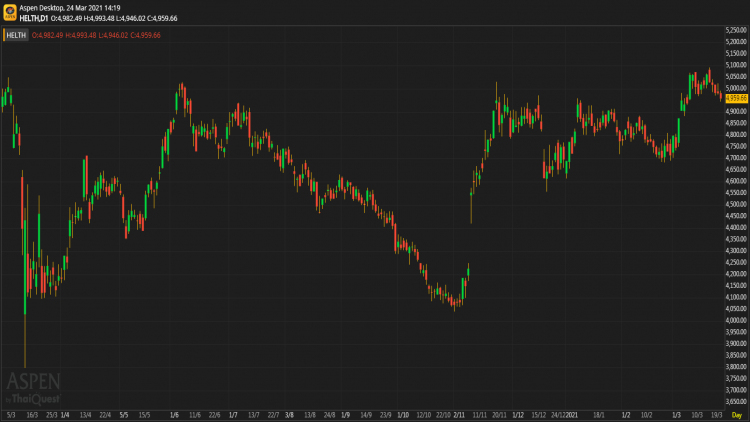Click the 5/3 date axis label
The width and height of the screenshot is (750, 422).
[11, 415]
